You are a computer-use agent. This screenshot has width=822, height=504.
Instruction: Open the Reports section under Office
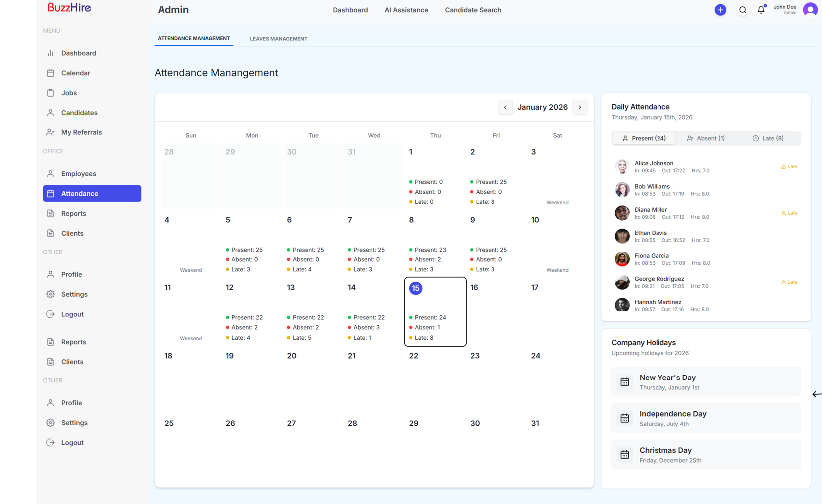click(x=73, y=213)
